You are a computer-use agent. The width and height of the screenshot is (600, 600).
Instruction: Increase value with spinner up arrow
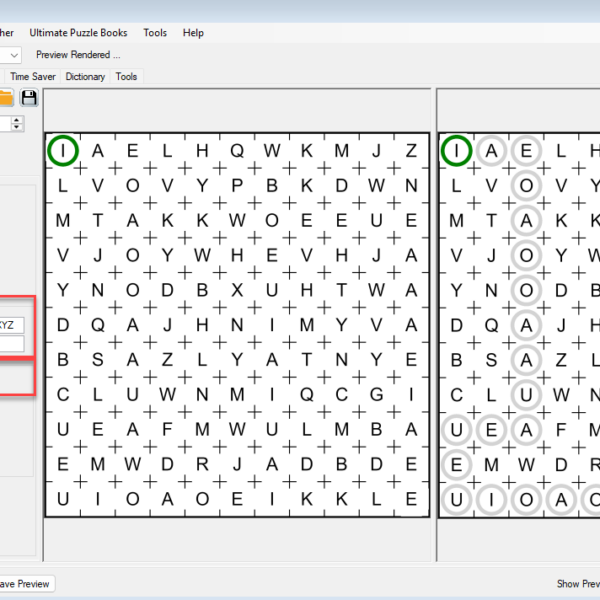click(x=17, y=119)
